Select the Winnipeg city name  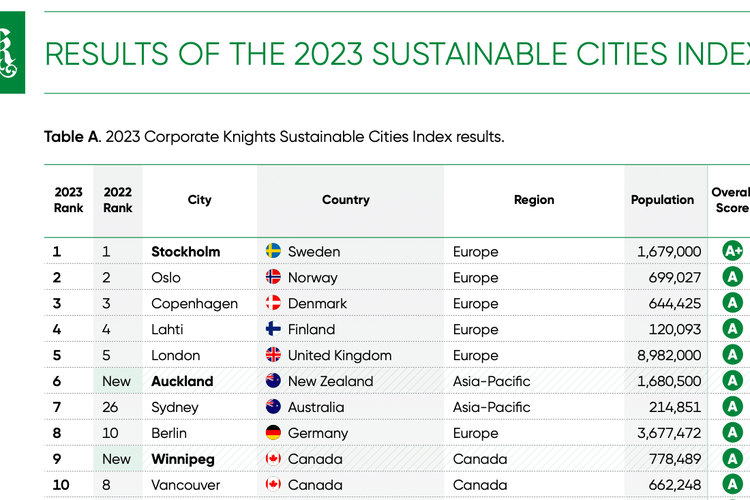pos(182,459)
